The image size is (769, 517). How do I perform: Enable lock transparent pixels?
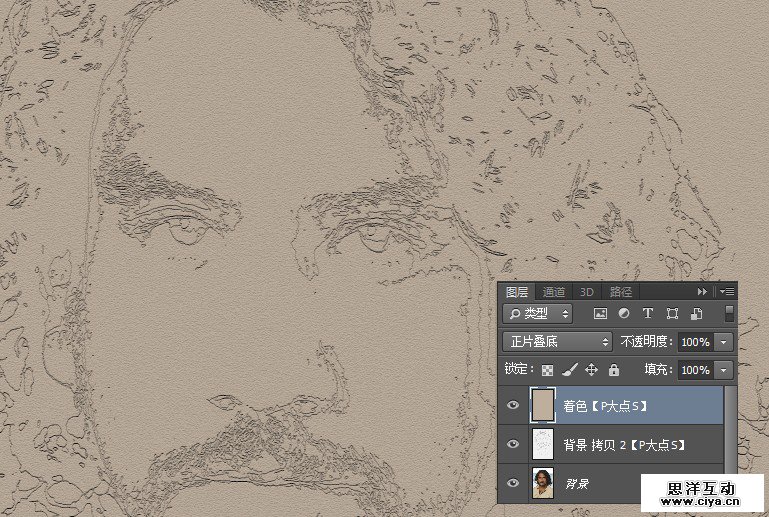coord(548,370)
